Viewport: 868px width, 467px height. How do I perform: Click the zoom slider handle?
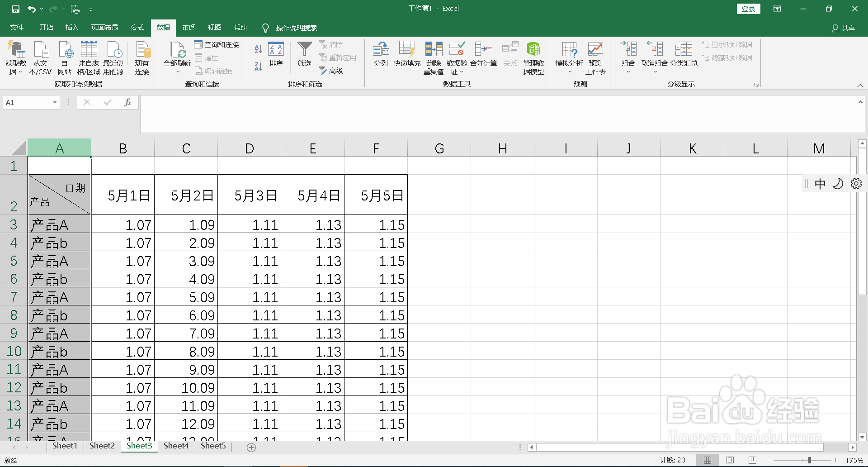(809, 460)
